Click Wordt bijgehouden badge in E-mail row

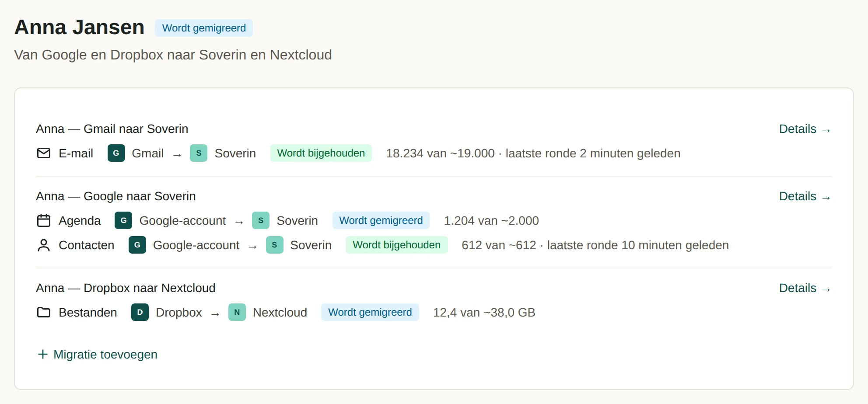click(321, 153)
